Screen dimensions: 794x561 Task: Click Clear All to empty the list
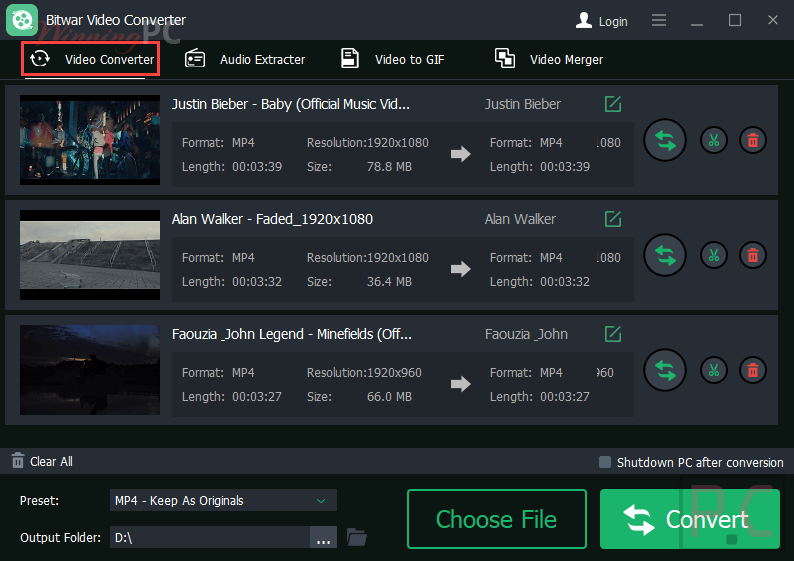tap(42, 461)
